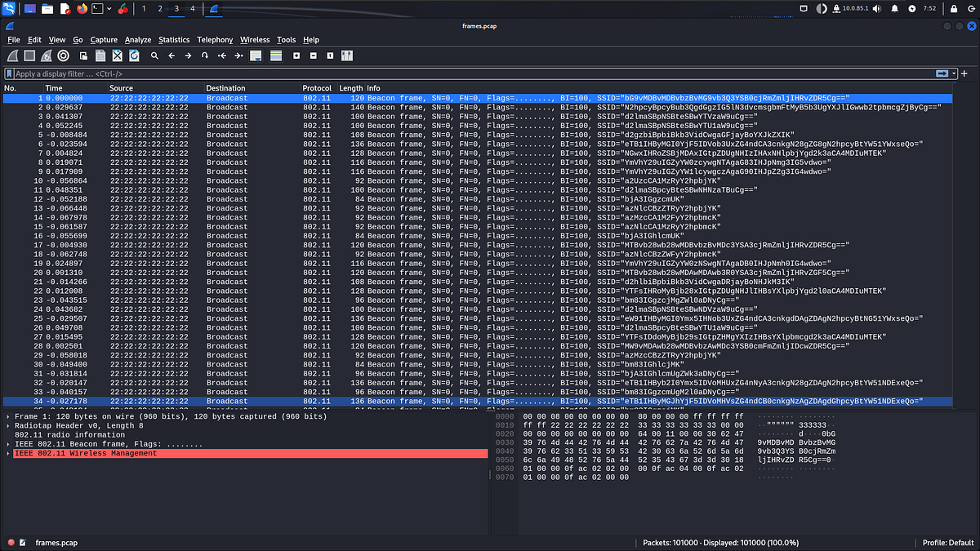Click the + button to add a filter
Image resolution: width=980 pixels, height=551 pixels.
964,73
